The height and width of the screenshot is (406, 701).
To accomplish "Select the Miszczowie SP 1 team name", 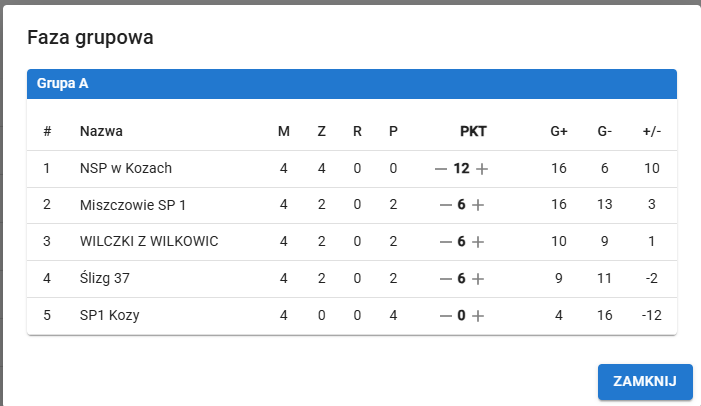I will click(133, 205).
